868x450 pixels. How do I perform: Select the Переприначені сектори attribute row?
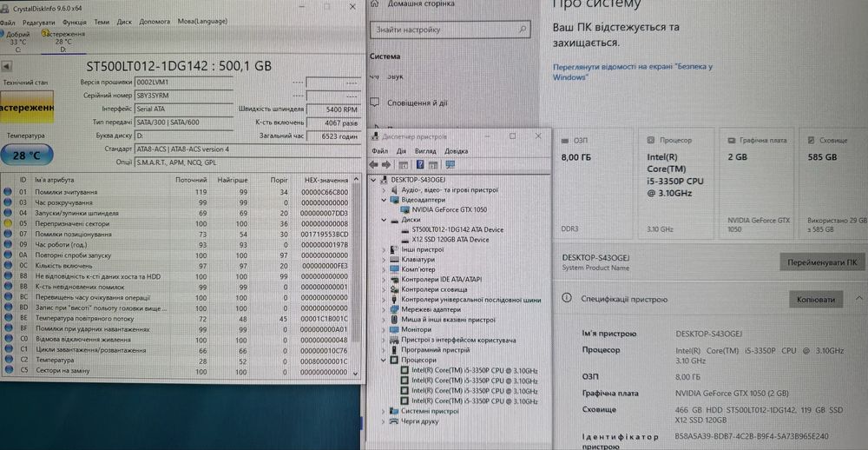pos(176,224)
